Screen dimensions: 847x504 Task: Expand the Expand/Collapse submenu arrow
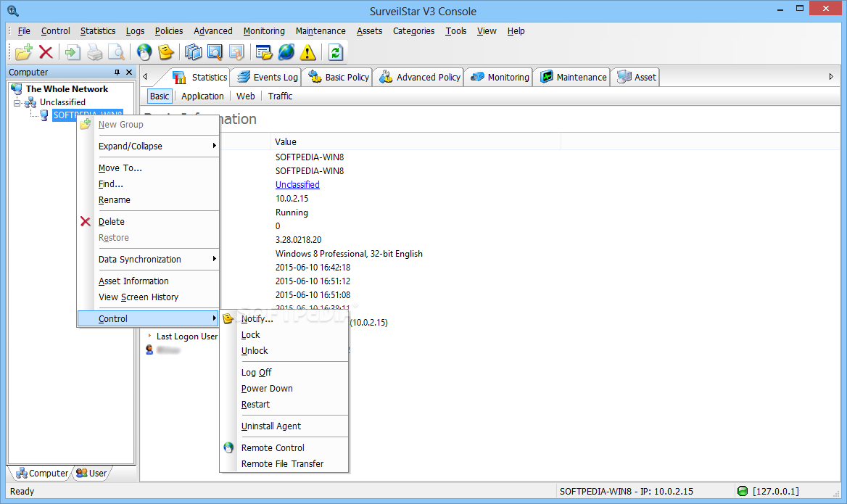215,146
